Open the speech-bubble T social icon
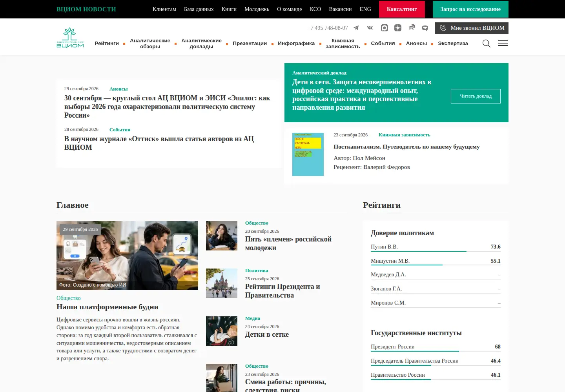This screenshot has height=392, width=565. point(425,28)
